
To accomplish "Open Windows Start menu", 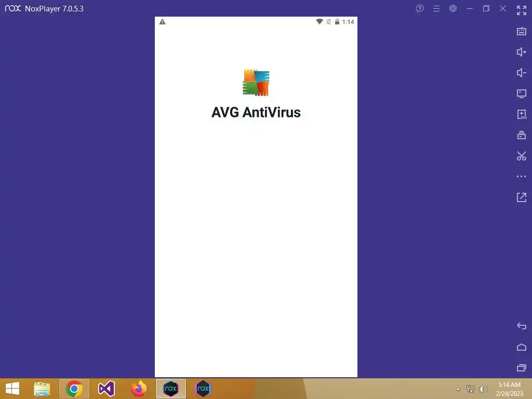I will click(12, 389).
